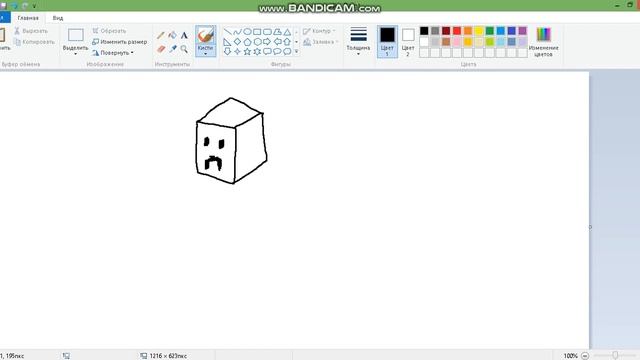Click the 100% zoom level text

571,356
